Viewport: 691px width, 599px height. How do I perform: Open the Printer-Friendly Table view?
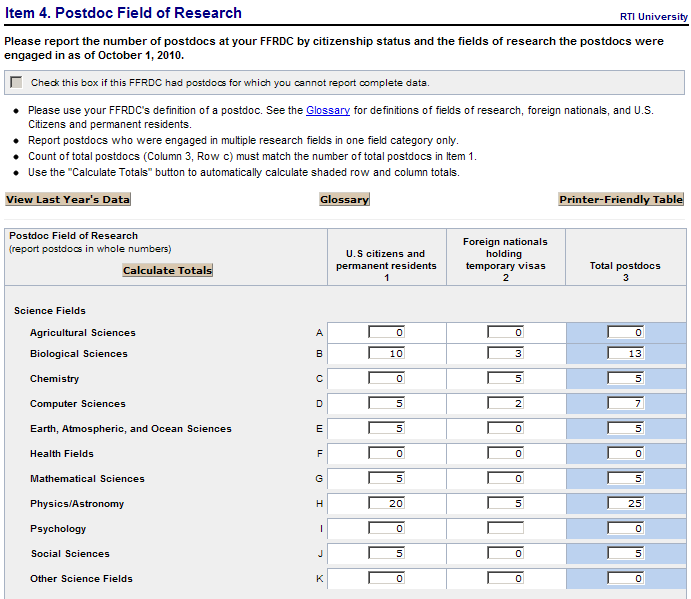(x=621, y=199)
